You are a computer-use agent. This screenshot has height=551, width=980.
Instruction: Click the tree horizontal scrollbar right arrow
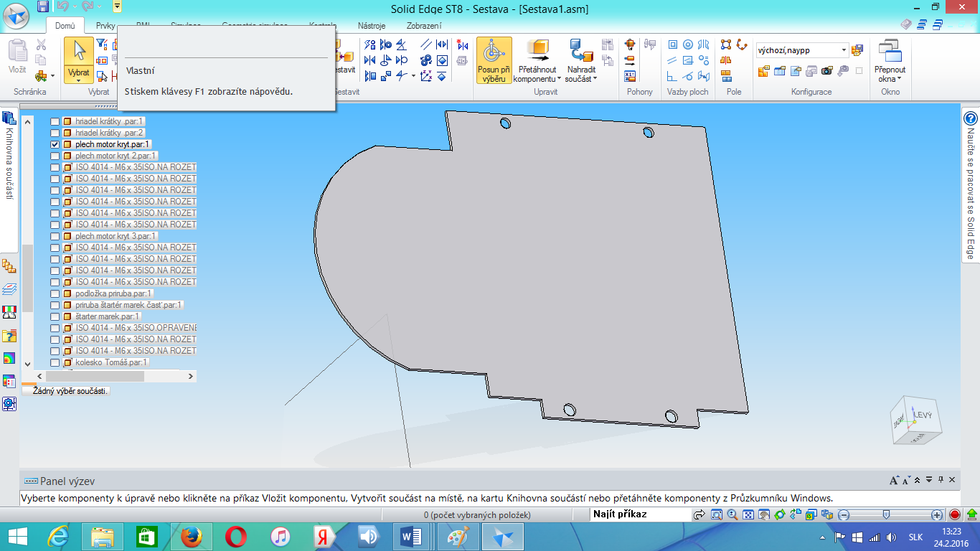coord(191,376)
